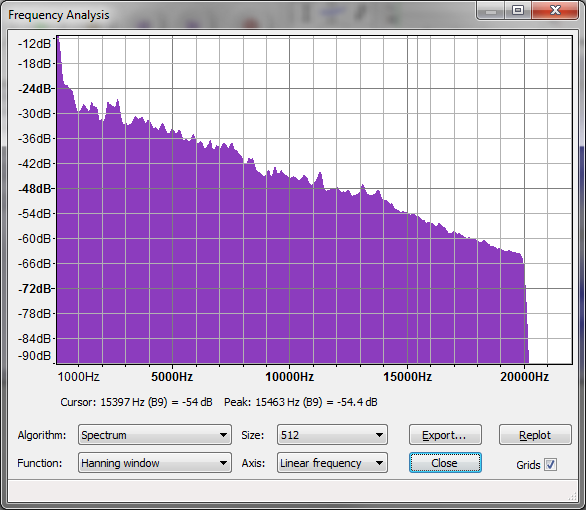The width and height of the screenshot is (586, 510).
Task: Click the resize grip in the window corner
Action: [x=573, y=496]
